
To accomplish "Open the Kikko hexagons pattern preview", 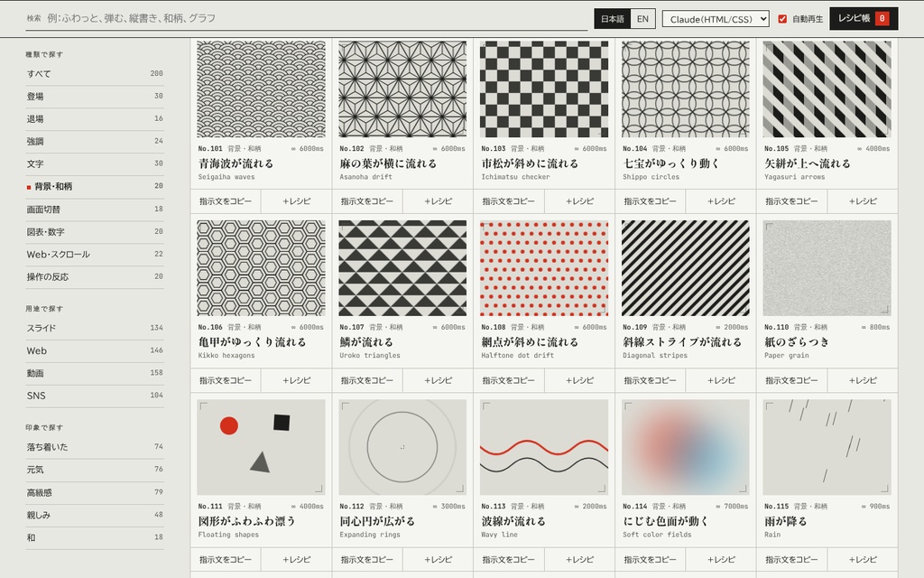I will click(261, 268).
